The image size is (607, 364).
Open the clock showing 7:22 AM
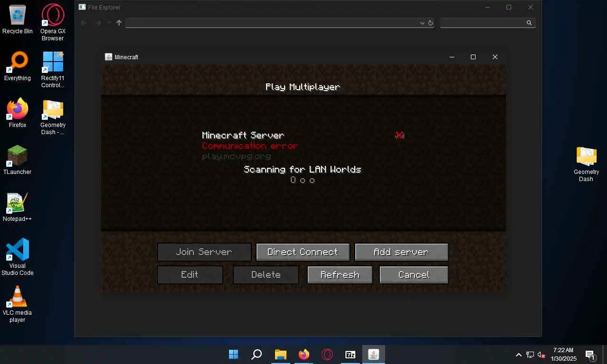[563, 355]
